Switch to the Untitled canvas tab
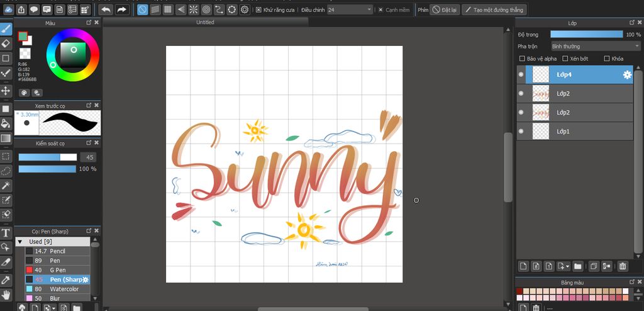The image size is (644, 311). tap(205, 22)
